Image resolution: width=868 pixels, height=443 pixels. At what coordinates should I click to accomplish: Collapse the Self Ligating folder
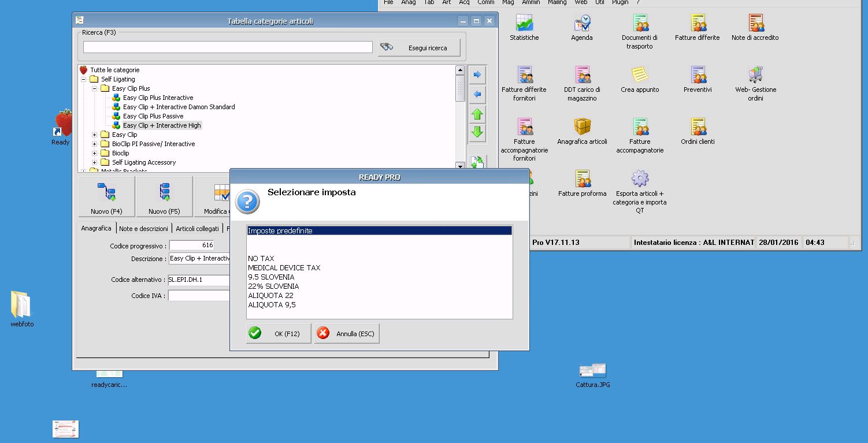coord(84,79)
